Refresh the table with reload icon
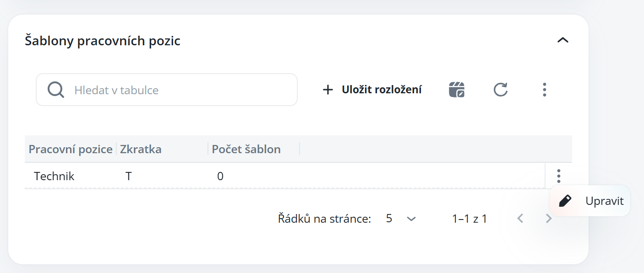This screenshot has width=644, height=273. click(501, 90)
